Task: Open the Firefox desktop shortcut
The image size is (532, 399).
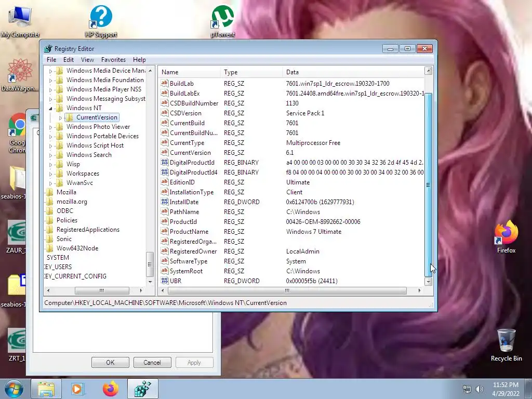Action: coord(506,237)
